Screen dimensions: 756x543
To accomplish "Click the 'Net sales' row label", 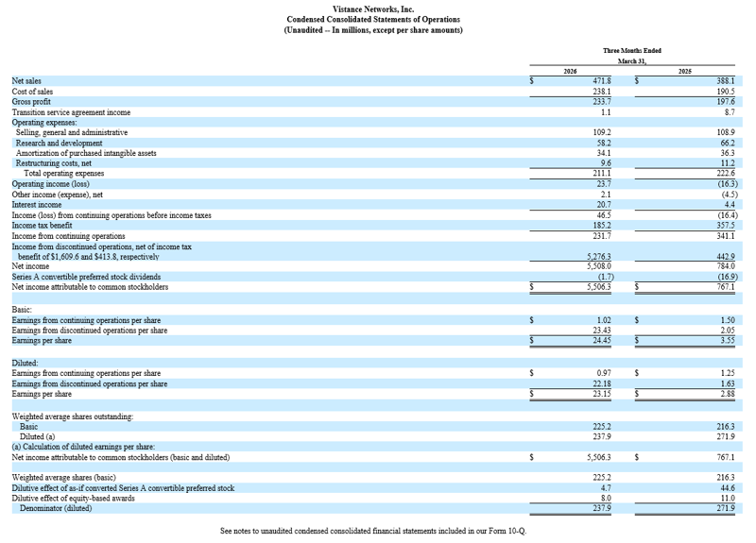I will 26,81.
